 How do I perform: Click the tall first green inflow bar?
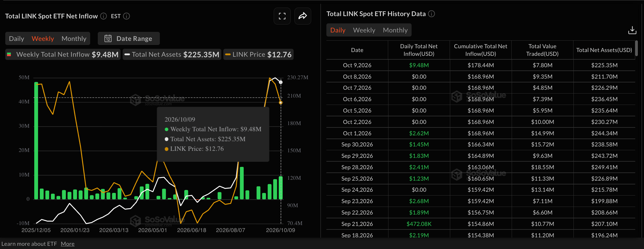pyautogui.click(x=36, y=141)
